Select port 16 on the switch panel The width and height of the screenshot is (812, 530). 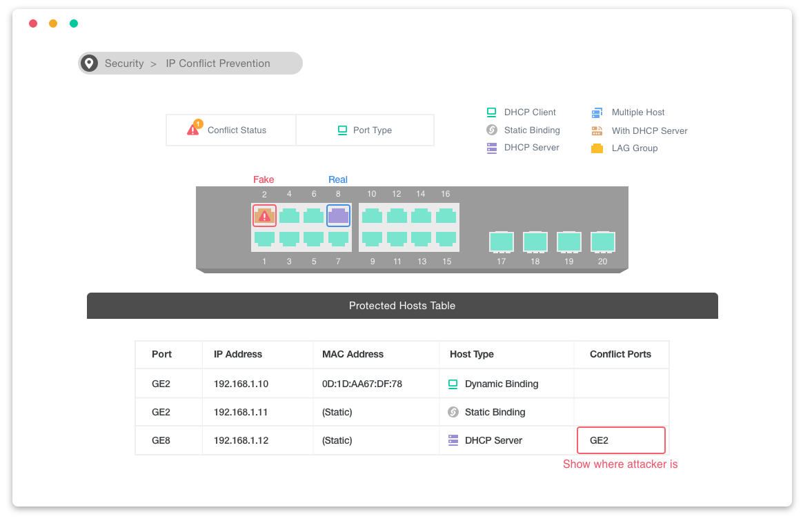(x=446, y=216)
